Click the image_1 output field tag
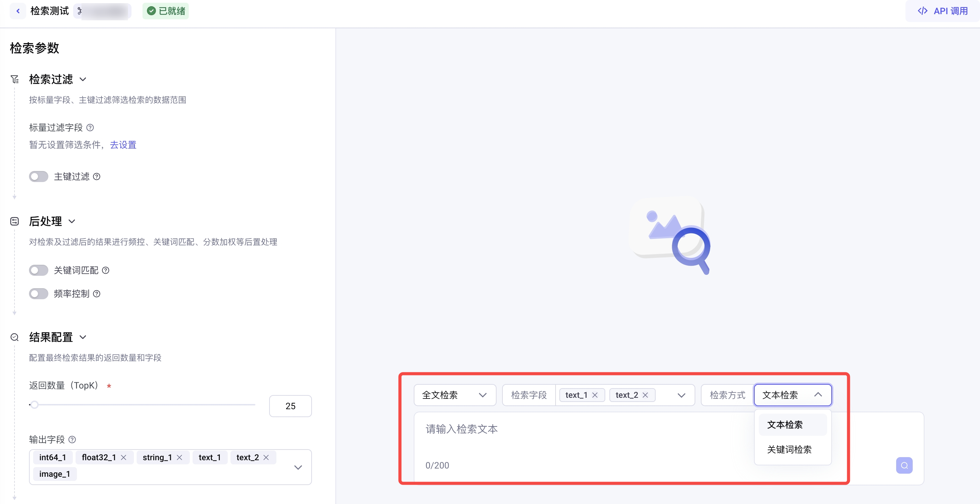Screen dimensions: 980x504 point(55,474)
